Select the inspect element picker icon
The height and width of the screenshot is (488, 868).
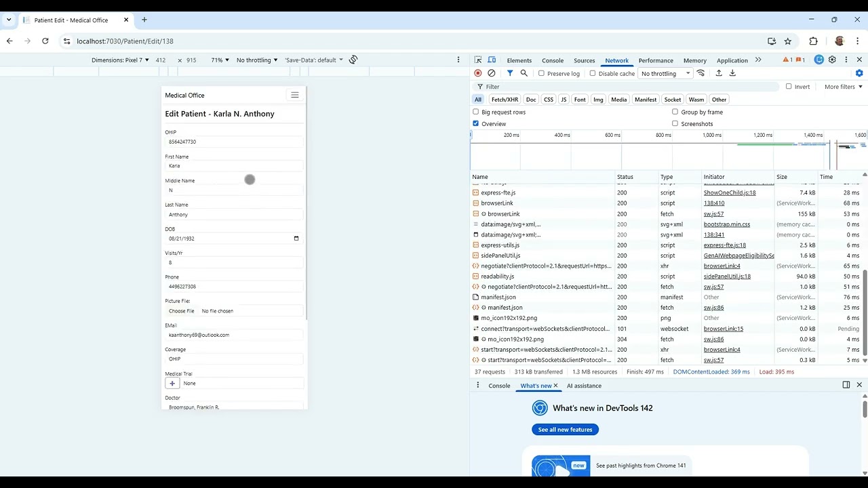(x=478, y=60)
